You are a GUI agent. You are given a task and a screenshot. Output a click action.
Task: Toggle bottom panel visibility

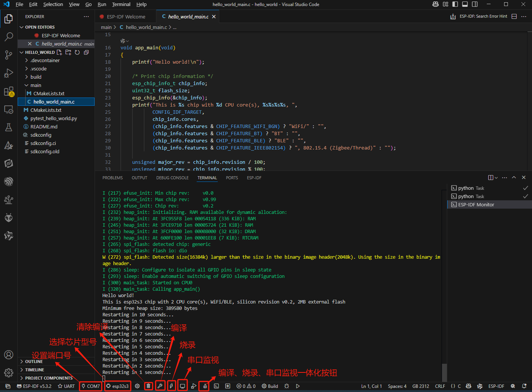[x=465, y=4]
